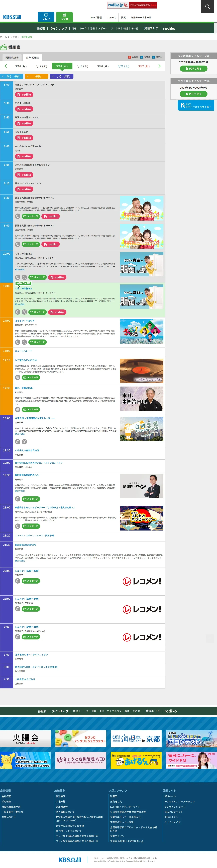The height and width of the screenshot is (868, 217).
Task: Open きょうと危機管理WEB banner
Action: 80,761
